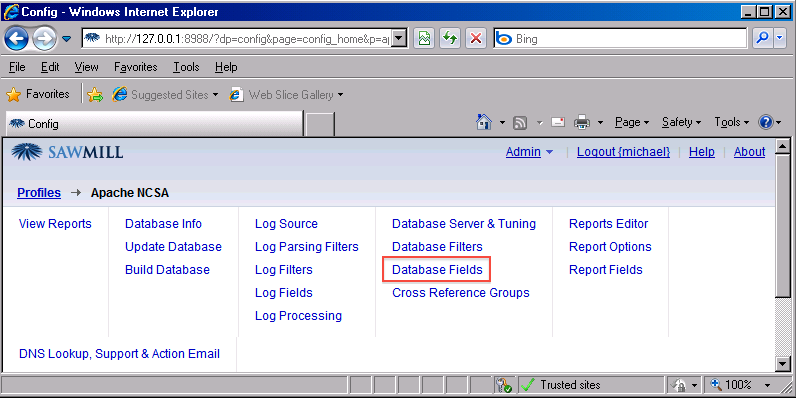Image resolution: width=796 pixels, height=398 pixels.
Task: Open the Admin dropdown link
Action: pos(529,152)
